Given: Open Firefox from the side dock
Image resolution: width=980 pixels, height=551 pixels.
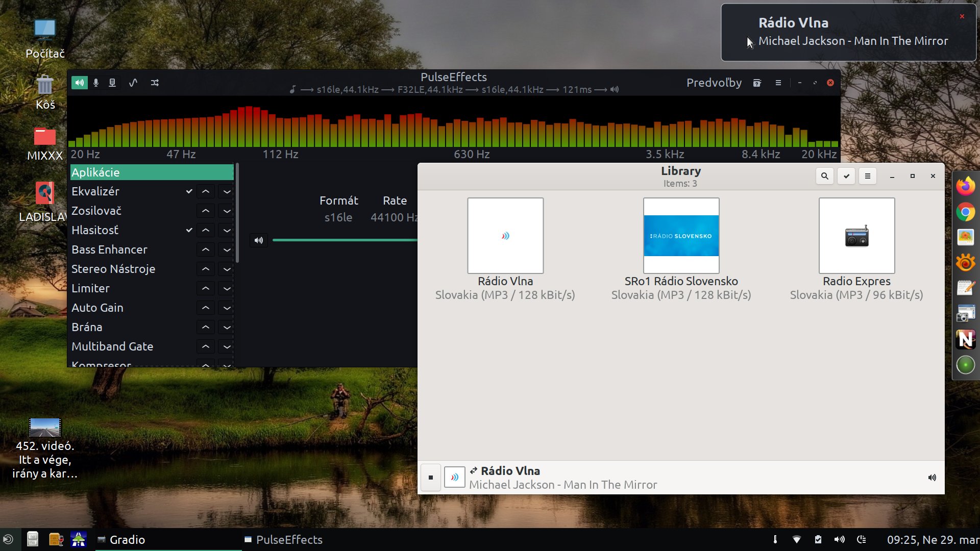Looking at the screenshot, I should [965, 186].
